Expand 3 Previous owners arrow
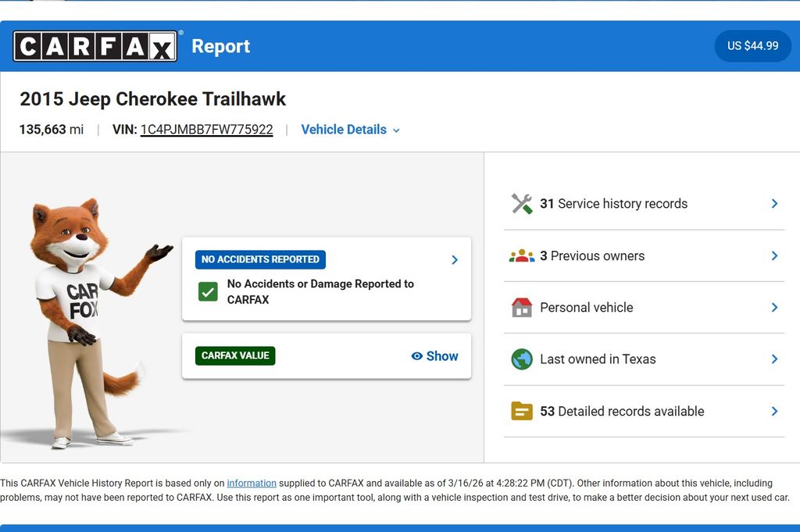This screenshot has height=532, width=800. [x=774, y=256]
